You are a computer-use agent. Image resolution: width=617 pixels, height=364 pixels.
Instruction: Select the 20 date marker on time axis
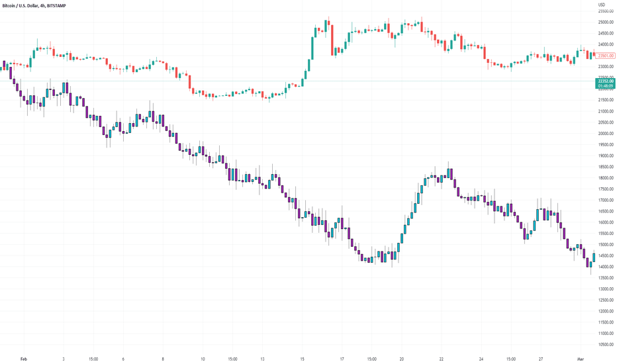(402, 359)
